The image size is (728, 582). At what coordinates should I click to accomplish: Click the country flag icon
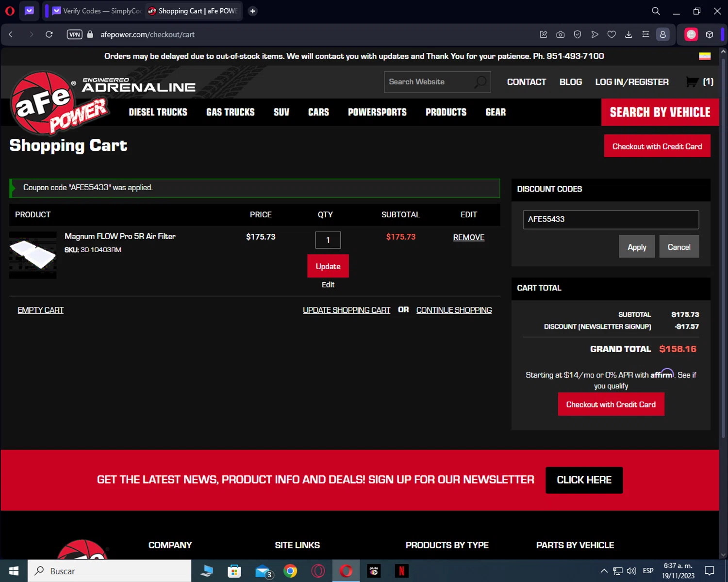[x=705, y=56]
